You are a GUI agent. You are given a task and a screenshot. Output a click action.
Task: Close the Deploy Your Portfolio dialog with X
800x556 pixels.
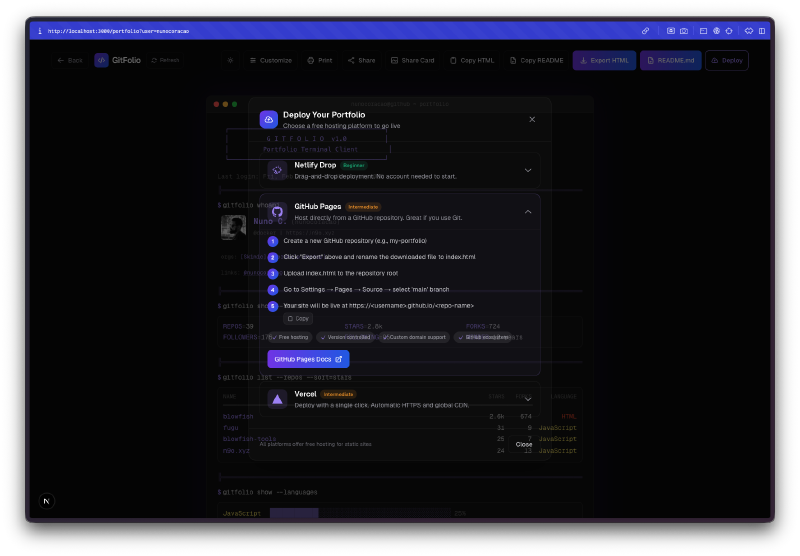(532, 119)
